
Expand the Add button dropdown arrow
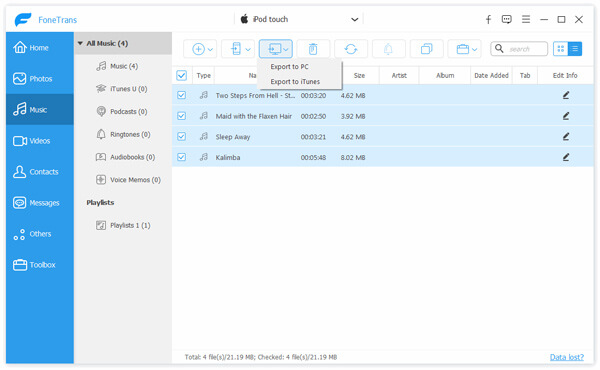(x=210, y=49)
